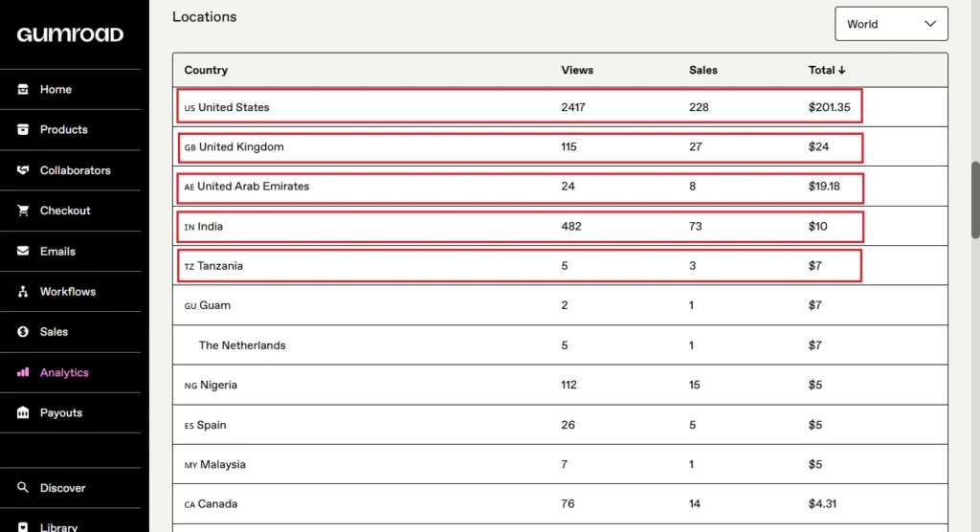This screenshot has width=980, height=532.
Task: Open the Library menu item
Action: coord(58,525)
